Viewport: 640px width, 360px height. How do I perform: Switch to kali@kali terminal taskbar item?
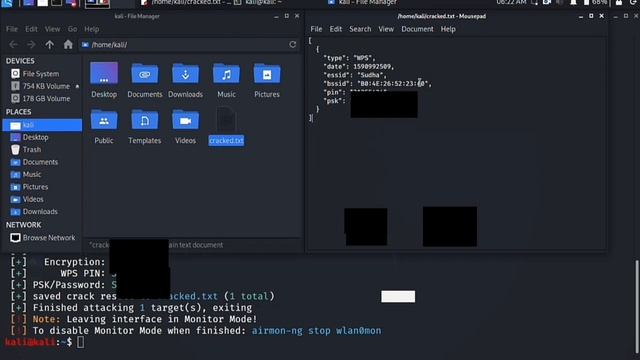coord(259,2)
